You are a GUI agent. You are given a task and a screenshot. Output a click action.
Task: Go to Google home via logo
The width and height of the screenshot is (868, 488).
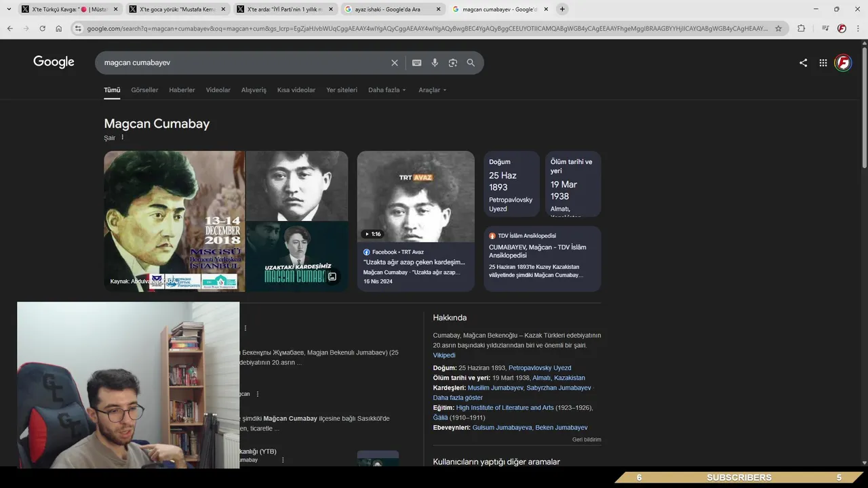coord(54,62)
